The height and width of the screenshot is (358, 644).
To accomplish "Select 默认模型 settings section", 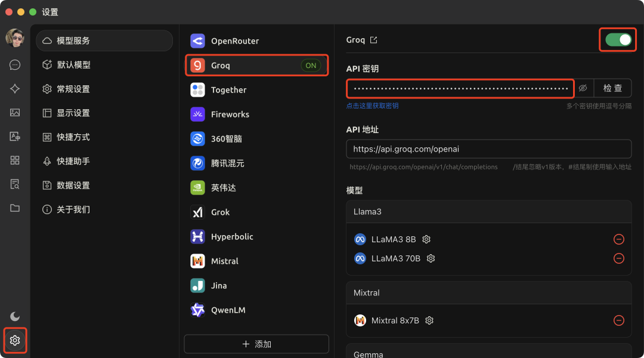I will tap(104, 64).
